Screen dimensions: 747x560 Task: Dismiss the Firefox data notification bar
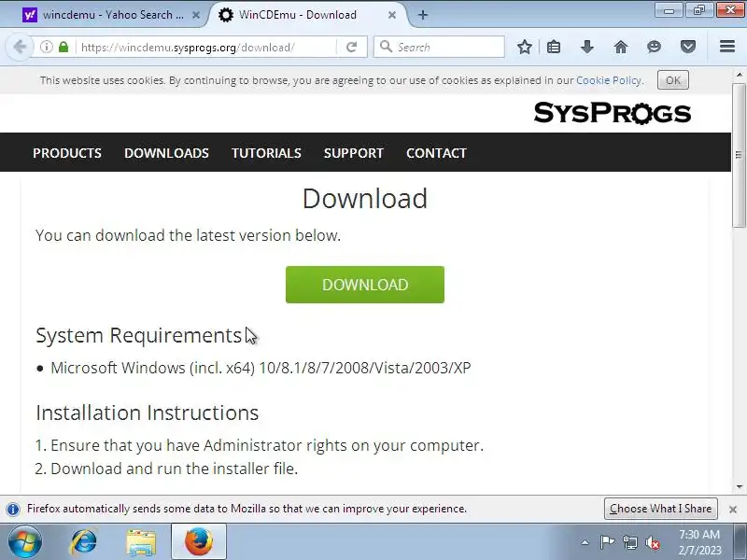pyautogui.click(x=733, y=510)
